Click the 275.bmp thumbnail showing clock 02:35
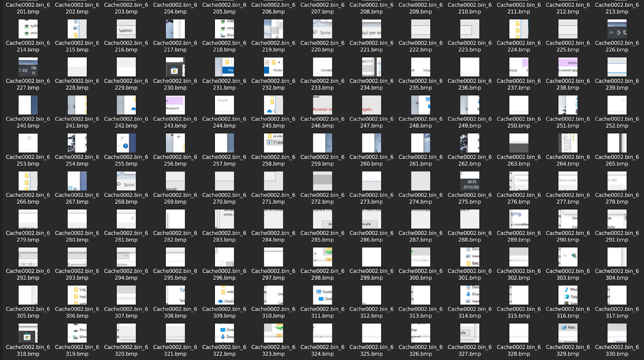 pos(469,181)
